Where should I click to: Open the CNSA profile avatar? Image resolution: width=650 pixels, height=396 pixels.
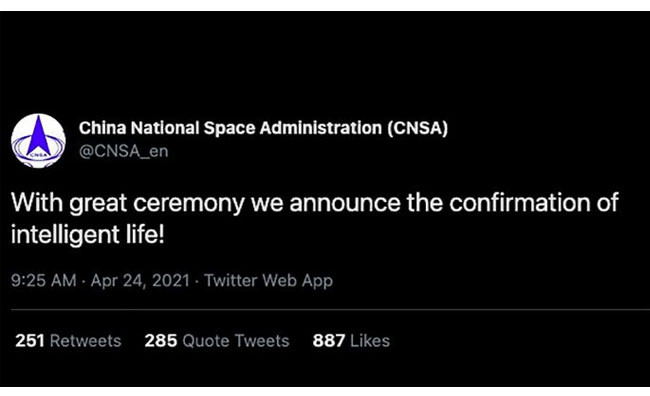pos(38,141)
